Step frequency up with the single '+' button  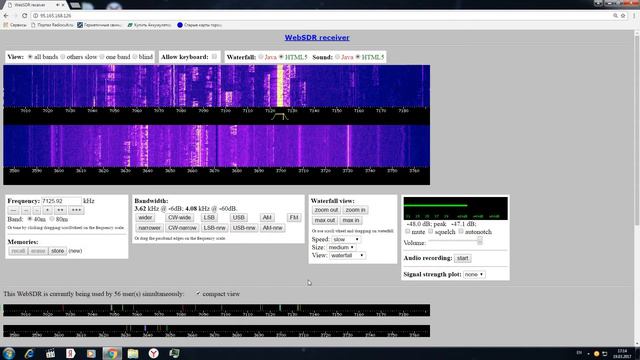pyautogui.click(x=47, y=210)
